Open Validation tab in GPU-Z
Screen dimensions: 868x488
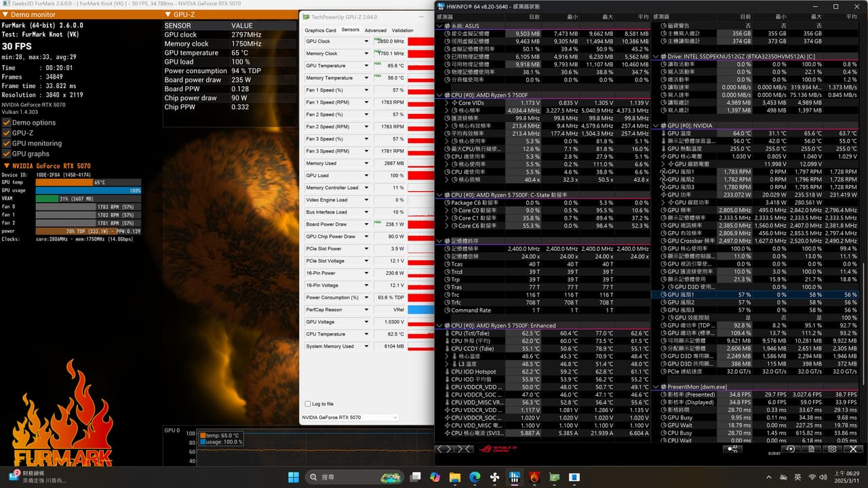click(403, 30)
